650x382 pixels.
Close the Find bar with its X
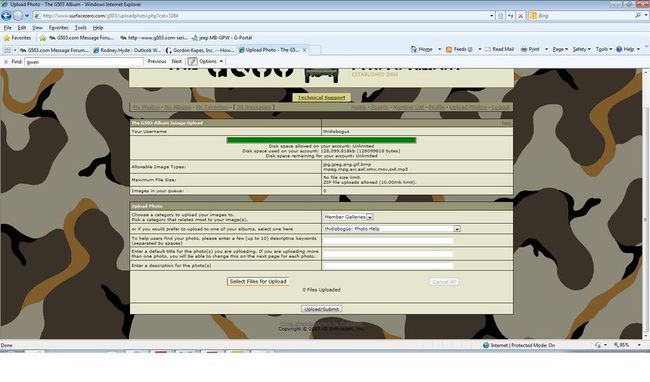6,61
